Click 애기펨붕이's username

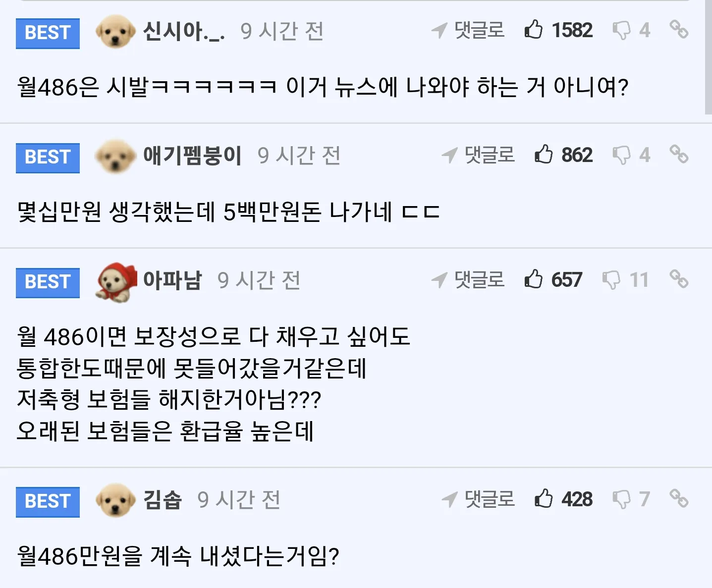193,155
